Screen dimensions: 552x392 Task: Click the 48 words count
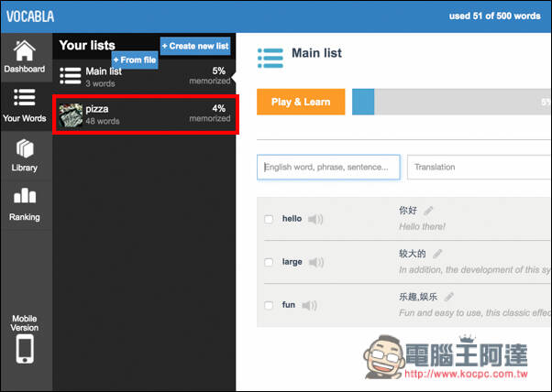(x=103, y=121)
